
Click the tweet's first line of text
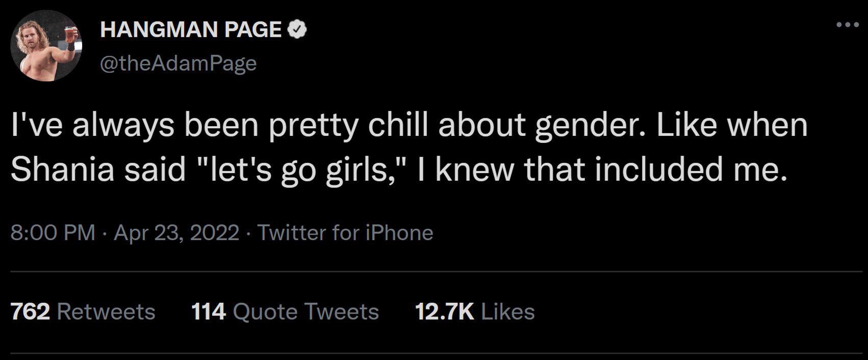point(409,126)
